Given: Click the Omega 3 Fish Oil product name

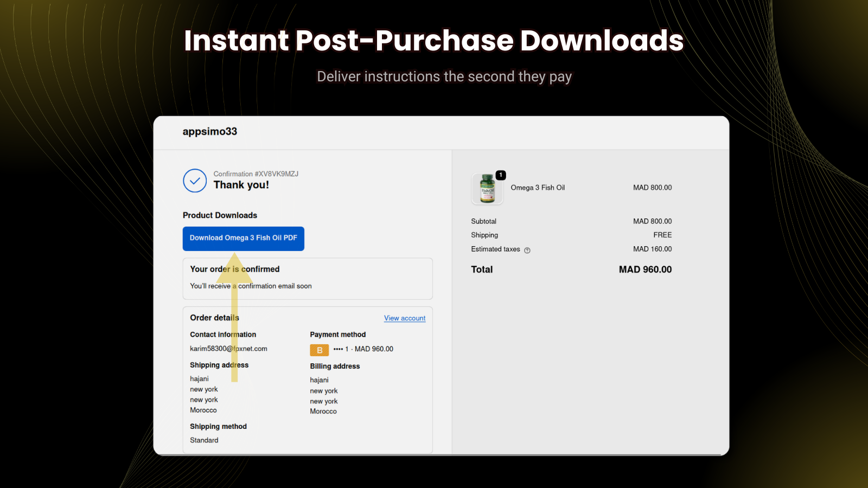Looking at the screenshot, I should tap(538, 188).
